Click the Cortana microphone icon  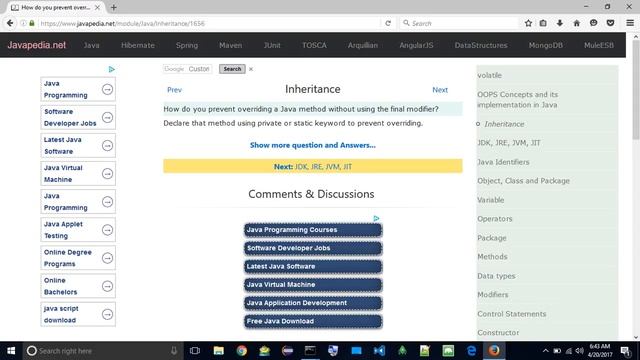tap(174, 351)
